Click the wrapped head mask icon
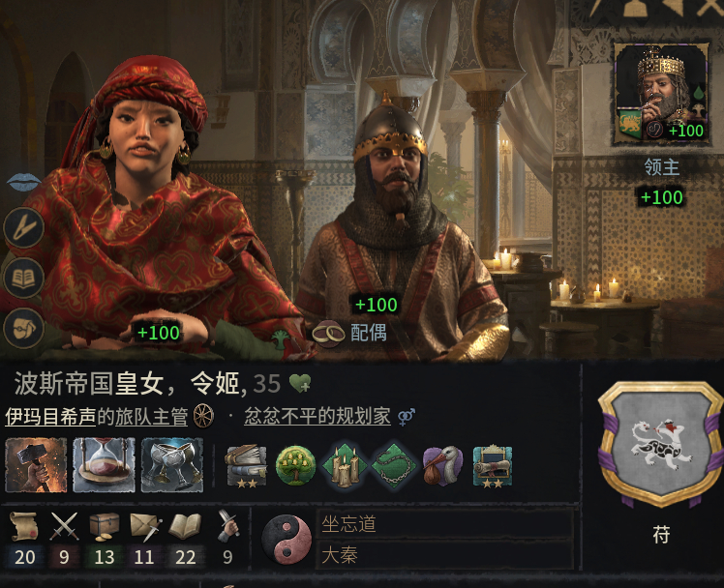This screenshot has height=588, width=724. pos(23,328)
